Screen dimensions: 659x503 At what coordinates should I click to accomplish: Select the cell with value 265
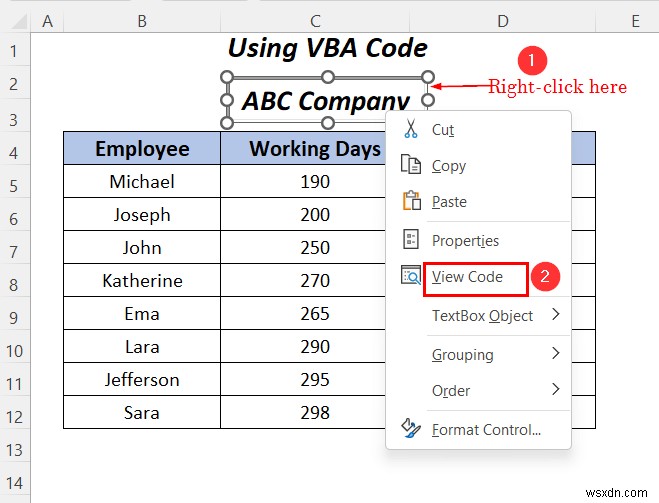(303, 313)
